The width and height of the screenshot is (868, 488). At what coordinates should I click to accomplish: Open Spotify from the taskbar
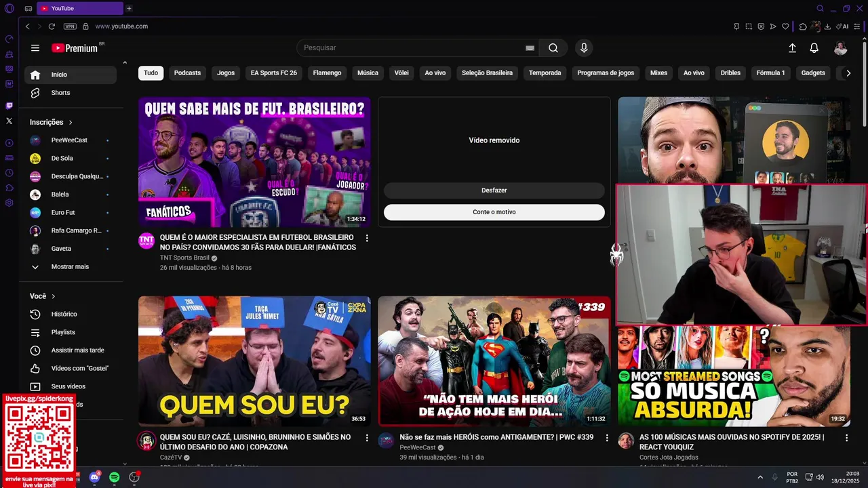click(115, 477)
